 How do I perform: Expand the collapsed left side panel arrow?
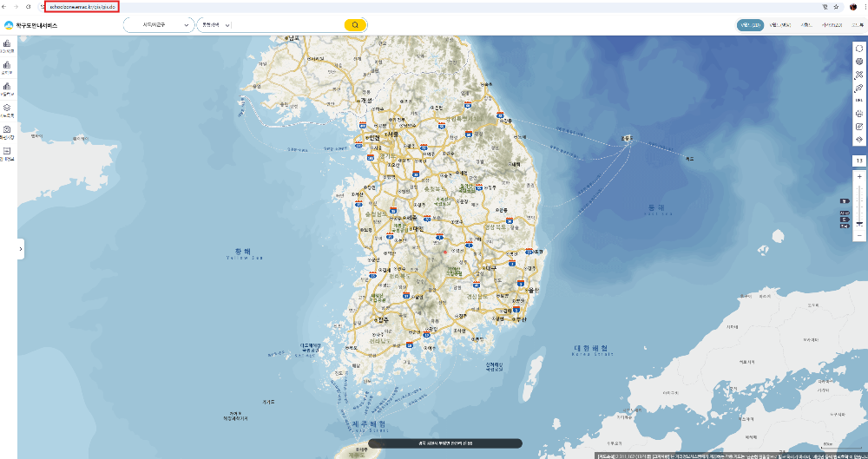pos(21,249)
